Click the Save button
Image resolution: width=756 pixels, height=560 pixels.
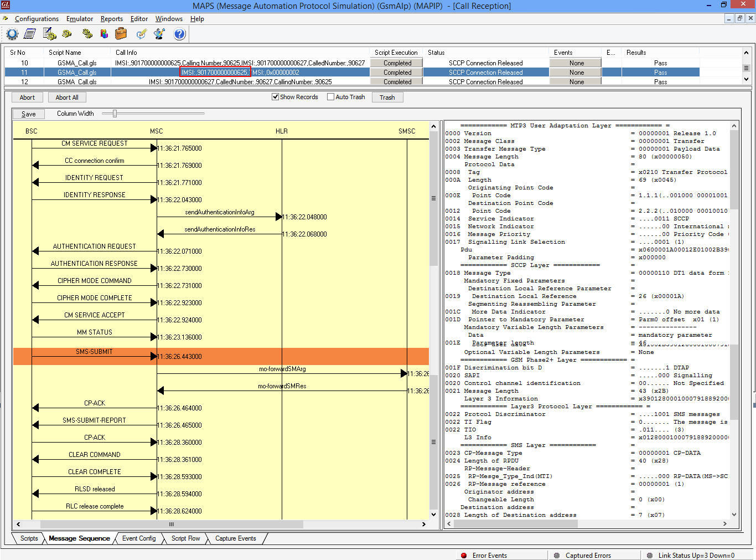tap(28, 114)
